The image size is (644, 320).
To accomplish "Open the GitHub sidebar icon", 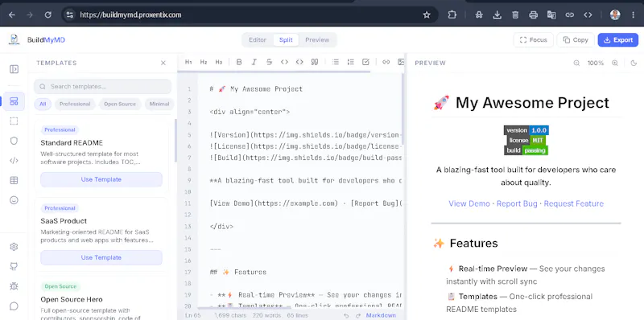I will coord(14,266).
